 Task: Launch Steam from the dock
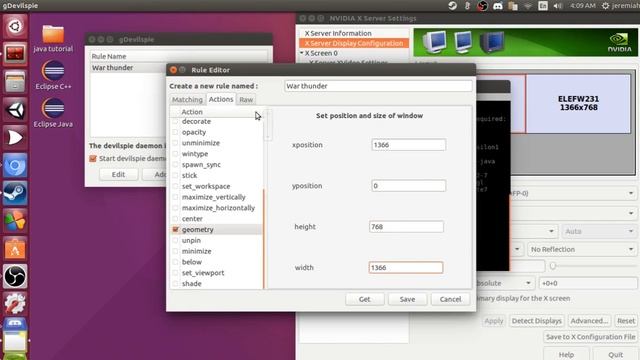pos(15,193)
